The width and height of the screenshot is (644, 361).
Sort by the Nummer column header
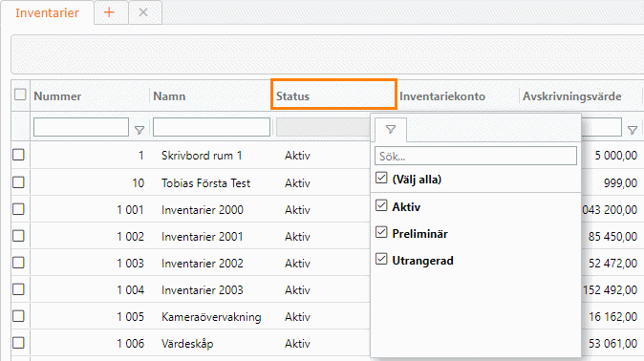[x=57, y=96]
